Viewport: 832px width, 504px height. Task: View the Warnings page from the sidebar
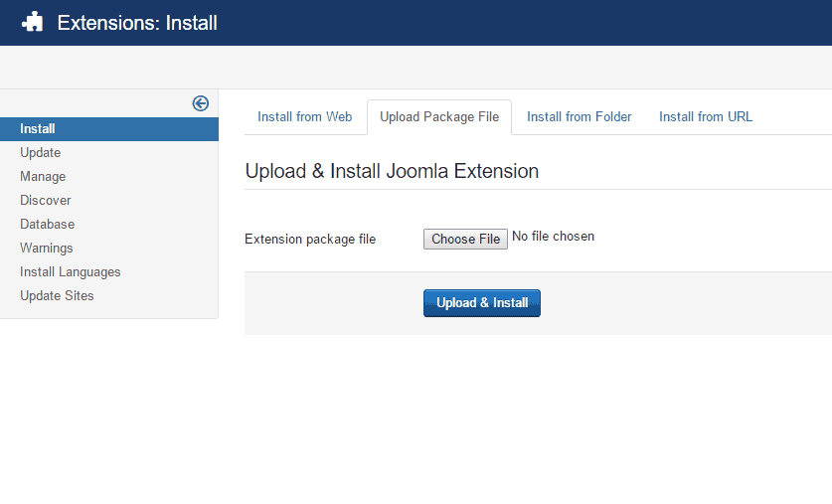(46, 248)
